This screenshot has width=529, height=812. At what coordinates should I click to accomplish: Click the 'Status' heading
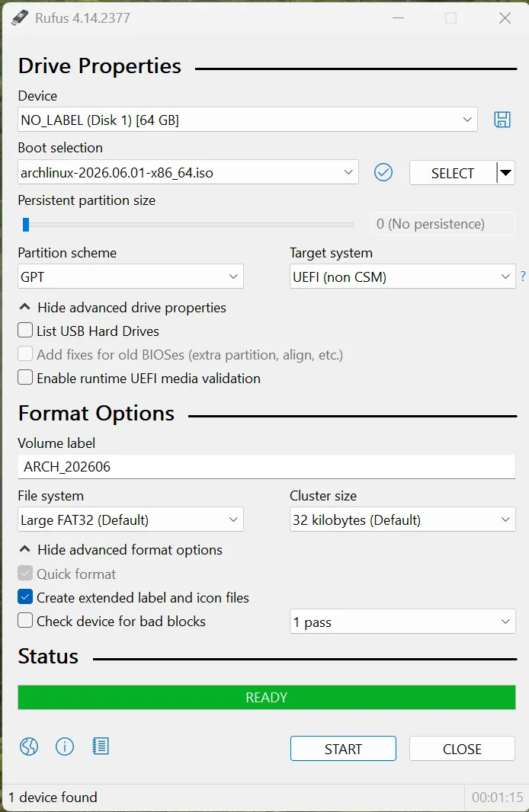click(x=48, y=656)
